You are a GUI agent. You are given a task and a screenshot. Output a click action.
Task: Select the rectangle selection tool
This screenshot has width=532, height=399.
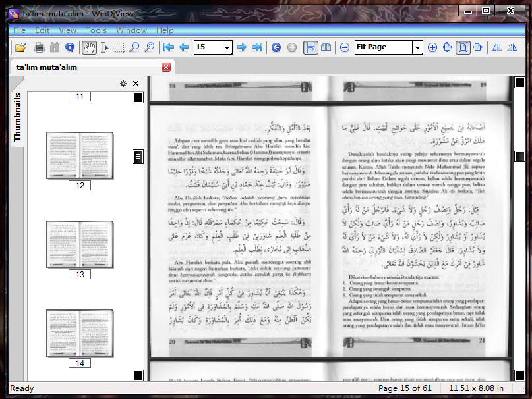click(x=119, y=47)
